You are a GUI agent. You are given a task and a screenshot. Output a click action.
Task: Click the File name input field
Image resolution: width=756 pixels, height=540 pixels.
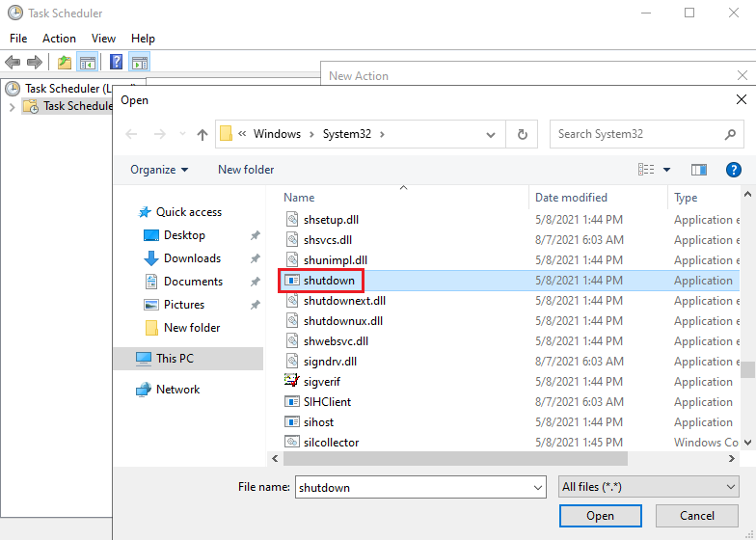(x=420, y=487)
